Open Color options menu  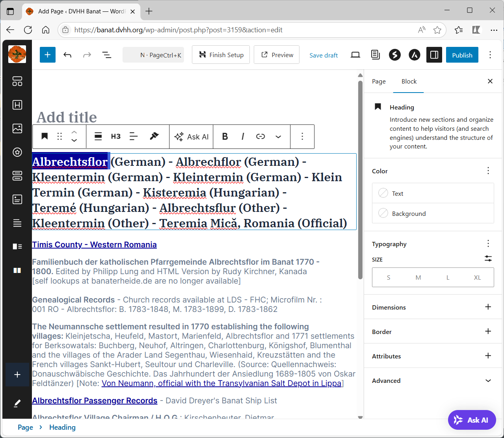[488, 171]
